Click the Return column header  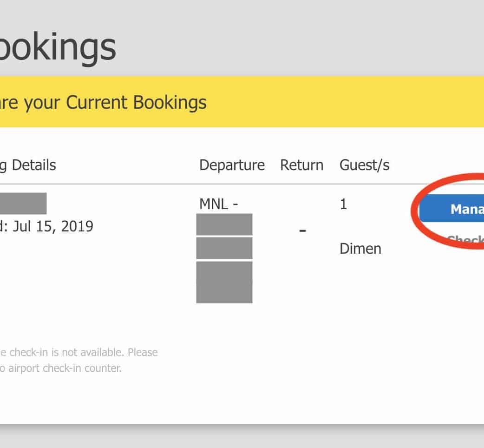coord(301,165)
